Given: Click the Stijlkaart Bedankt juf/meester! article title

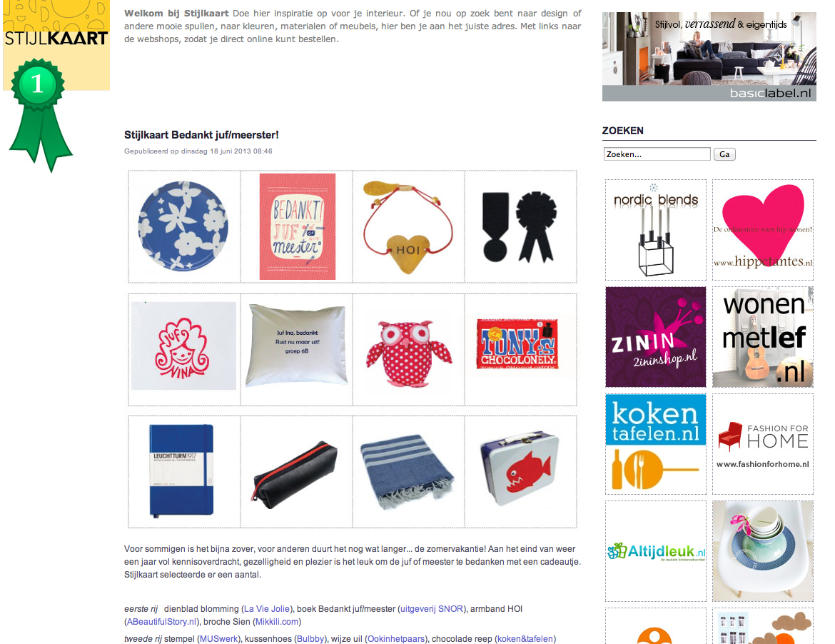Looking at the screenshot, I should pos(201,135).
